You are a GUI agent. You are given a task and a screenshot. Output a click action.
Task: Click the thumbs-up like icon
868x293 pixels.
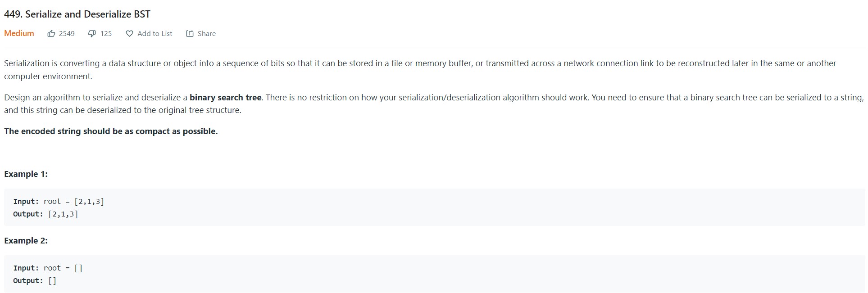pos(51,34)
